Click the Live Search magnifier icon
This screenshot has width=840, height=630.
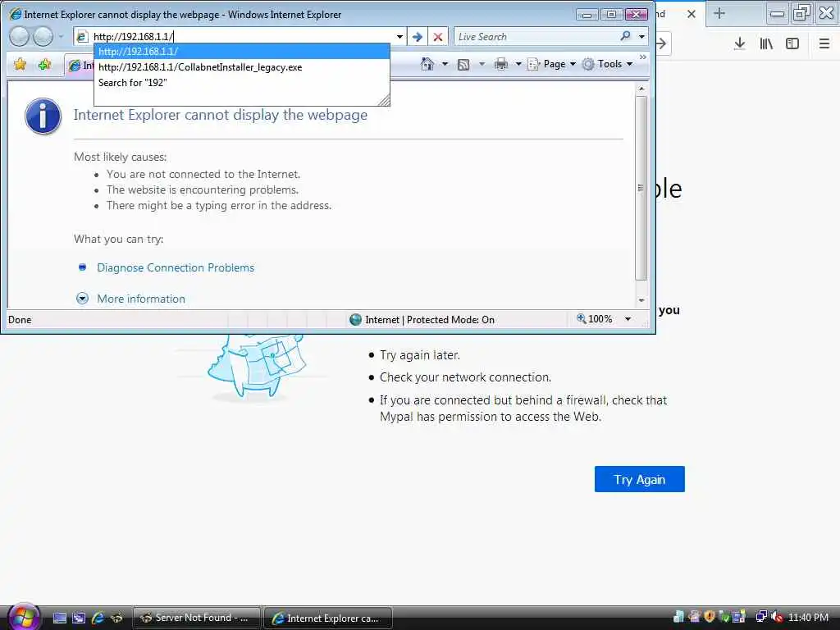[625, 36]
